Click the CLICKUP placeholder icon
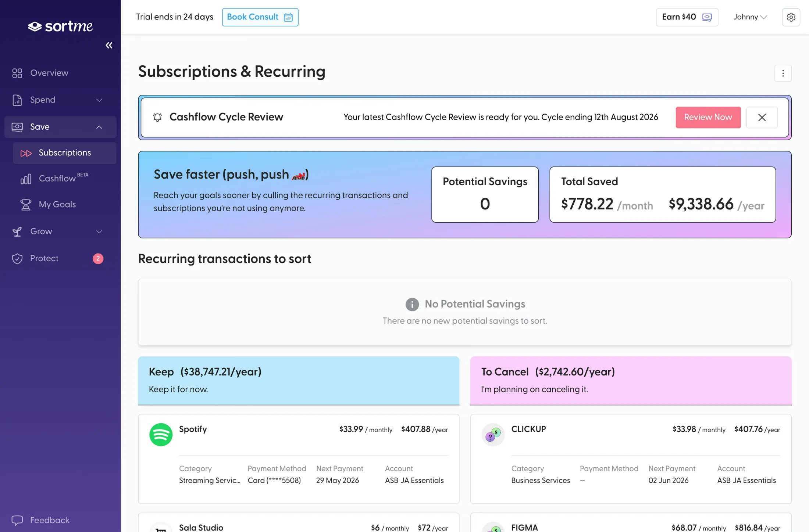Viewport: 809px width, 532px height. point(493,435)
